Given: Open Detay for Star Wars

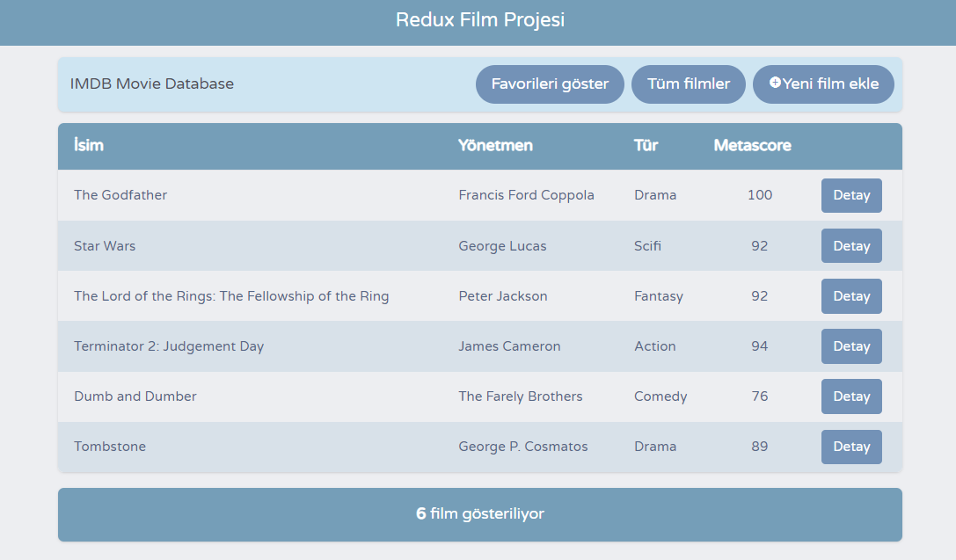Looking at the screenshot, I should (x=851, y=245).
